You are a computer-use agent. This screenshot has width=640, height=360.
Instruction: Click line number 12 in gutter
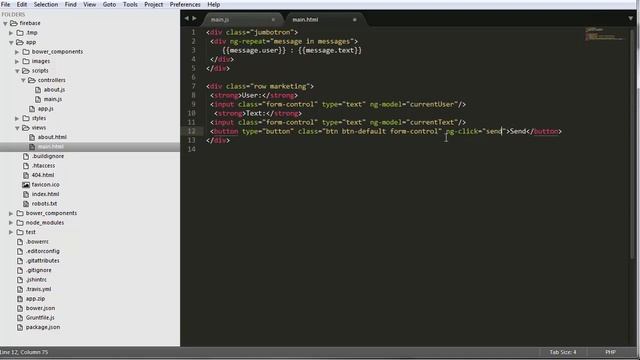point(191,131)
